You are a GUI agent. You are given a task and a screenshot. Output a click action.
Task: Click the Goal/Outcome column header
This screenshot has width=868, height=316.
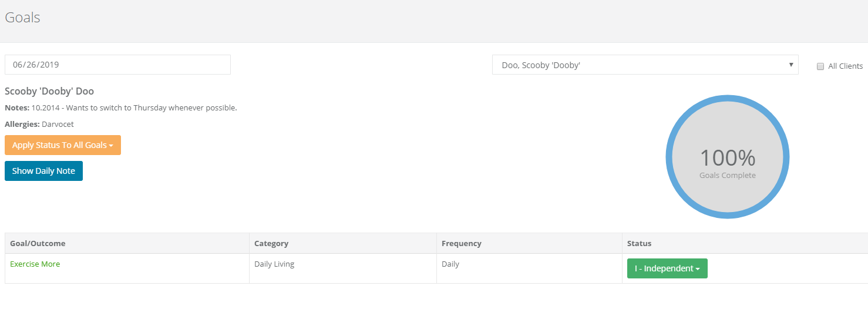tap(38, 243)
